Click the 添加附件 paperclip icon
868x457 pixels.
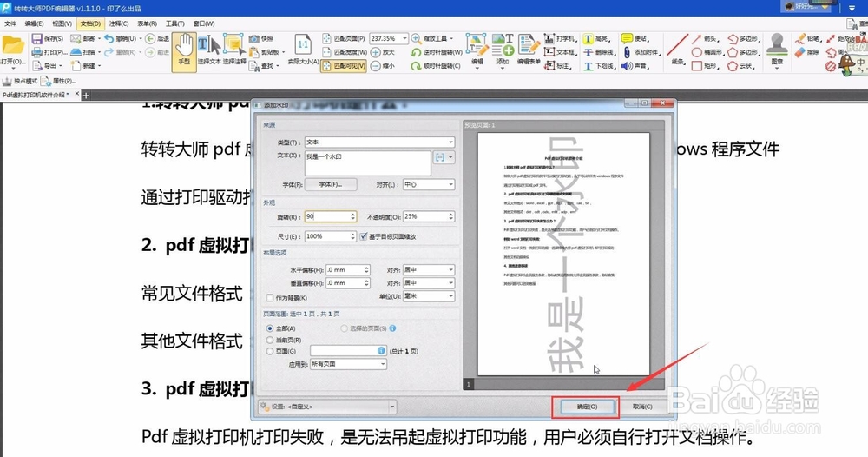(627, 52)
